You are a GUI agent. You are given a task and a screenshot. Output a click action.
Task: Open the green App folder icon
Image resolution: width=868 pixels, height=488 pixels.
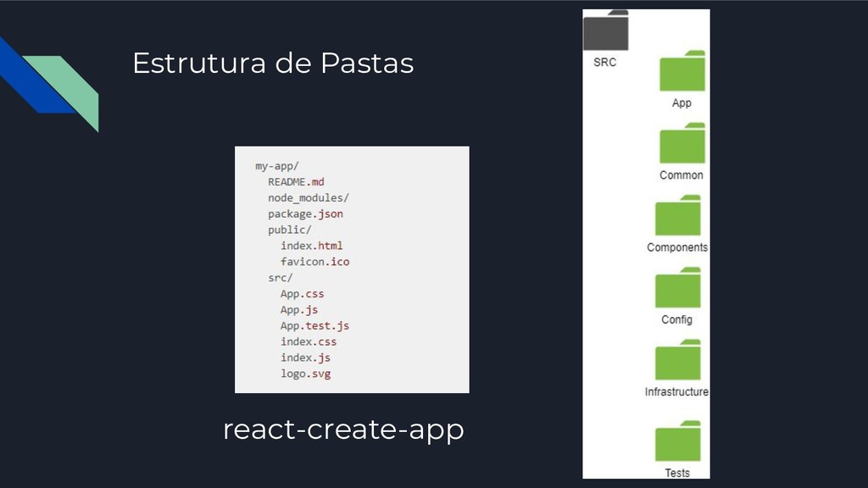(x=682, y=71)
